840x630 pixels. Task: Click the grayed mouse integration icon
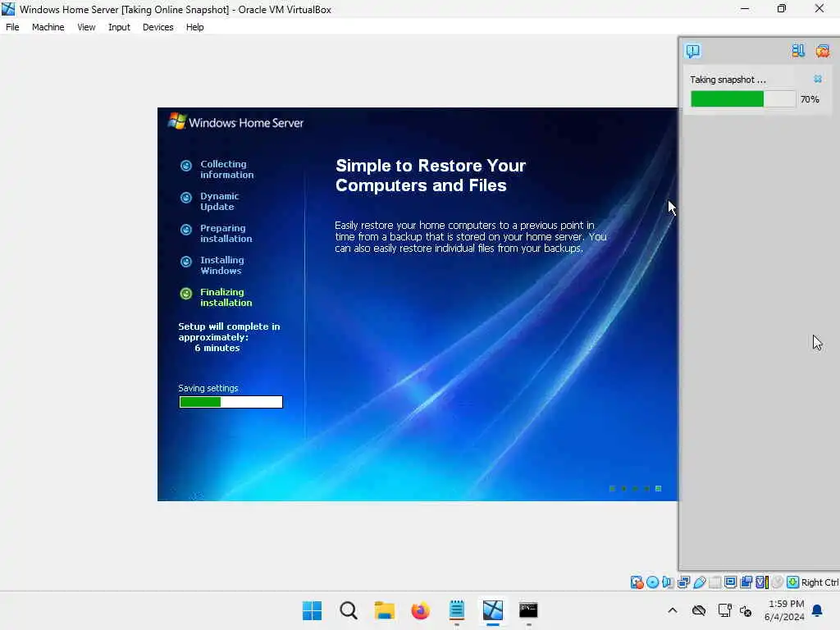[778, 582]
